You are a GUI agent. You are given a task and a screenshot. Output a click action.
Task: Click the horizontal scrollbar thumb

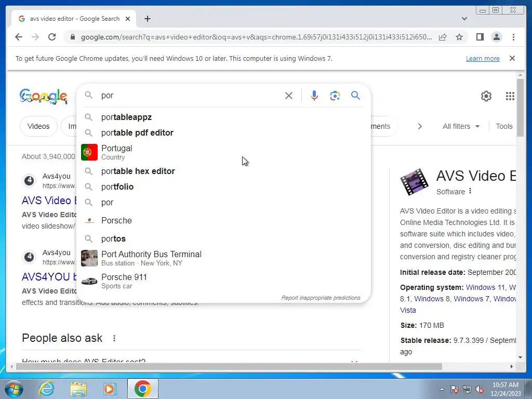(x=229, y=366)
